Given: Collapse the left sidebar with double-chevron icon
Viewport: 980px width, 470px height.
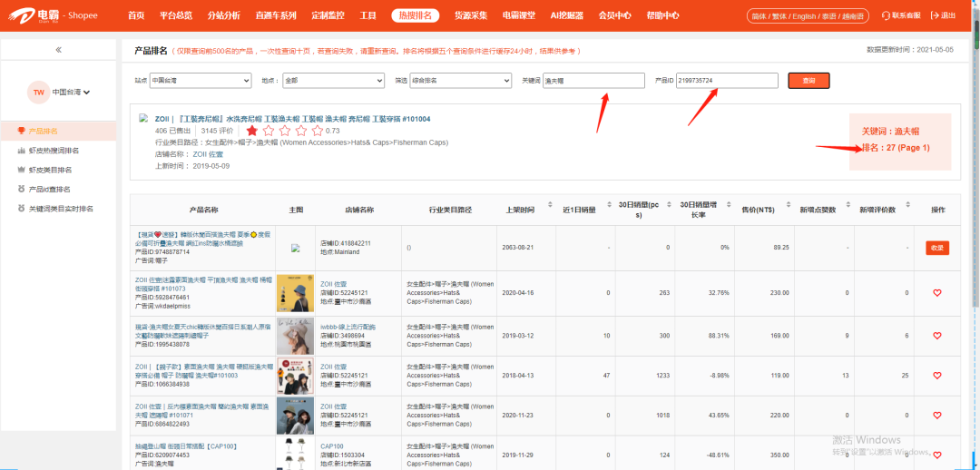Looking at the screenshot, I should tap(59, 50).
